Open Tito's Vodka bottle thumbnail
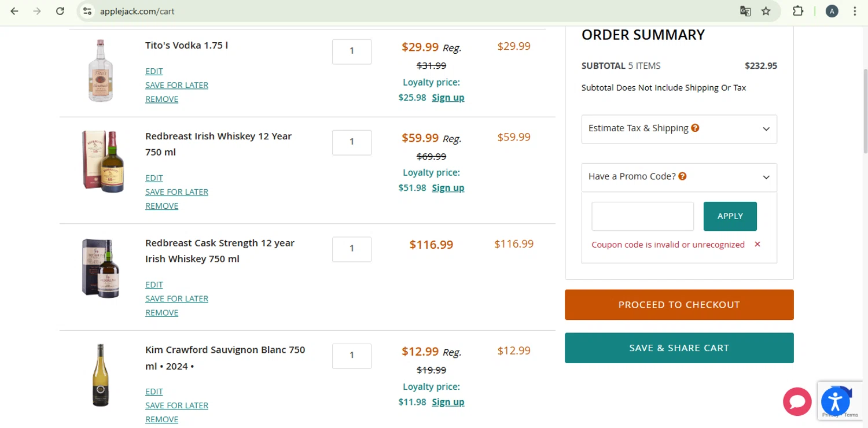This screenshot has height=428, width=868. [x=101, y=71]
